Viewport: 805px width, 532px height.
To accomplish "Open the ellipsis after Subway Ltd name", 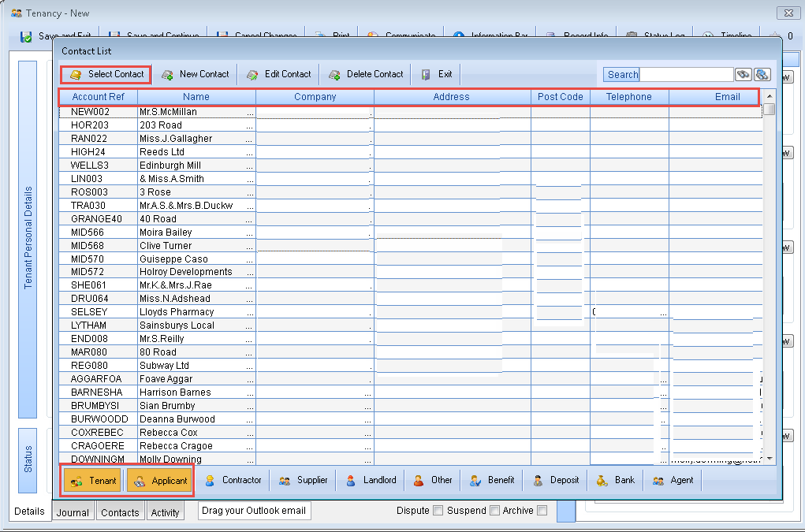I will [x=250, y=366].
